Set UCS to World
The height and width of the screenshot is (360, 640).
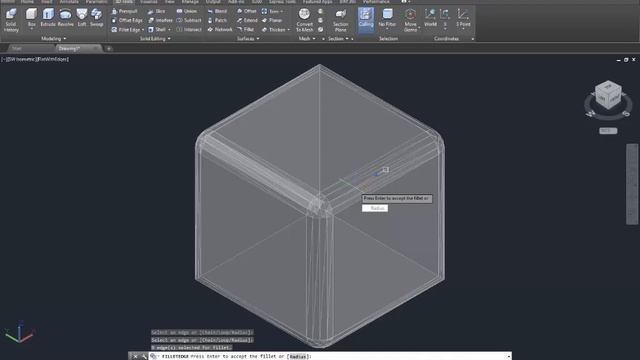point(430,18)
